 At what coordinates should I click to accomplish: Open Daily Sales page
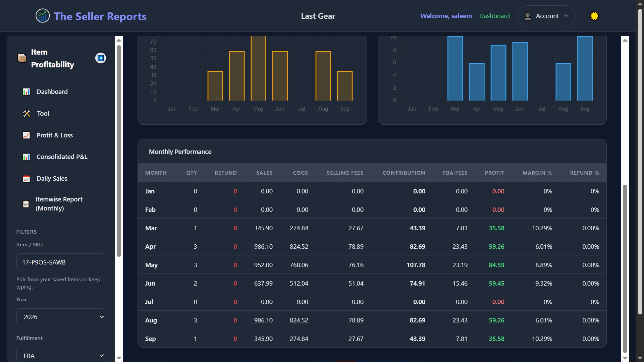pos(52,178)
